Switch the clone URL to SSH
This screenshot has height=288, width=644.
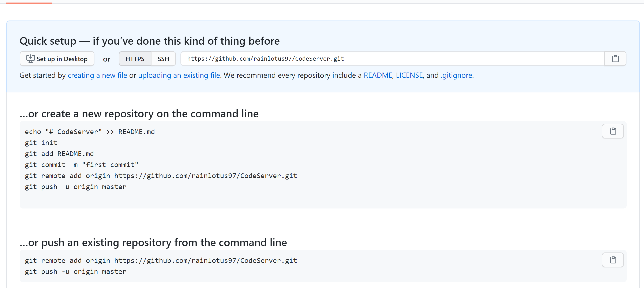pyautogui.click(x=163, y=59)
